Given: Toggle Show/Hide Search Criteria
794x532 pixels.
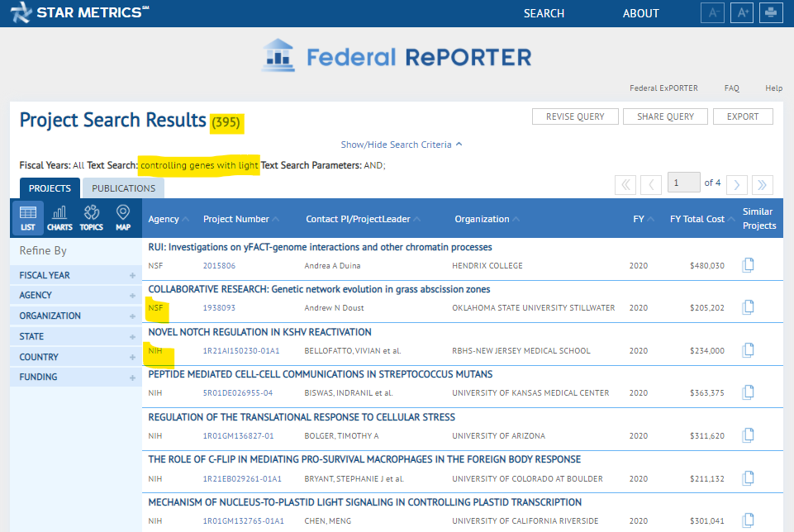Looking at the screenshot, I should (401, 145).
